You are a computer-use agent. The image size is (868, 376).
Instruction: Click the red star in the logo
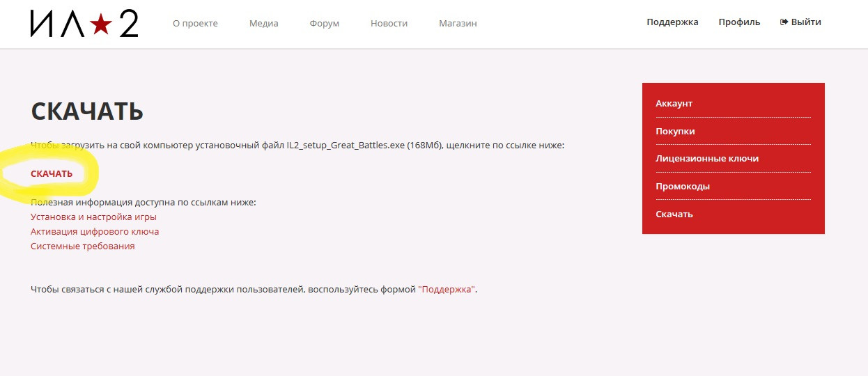[x=102, y=25]
